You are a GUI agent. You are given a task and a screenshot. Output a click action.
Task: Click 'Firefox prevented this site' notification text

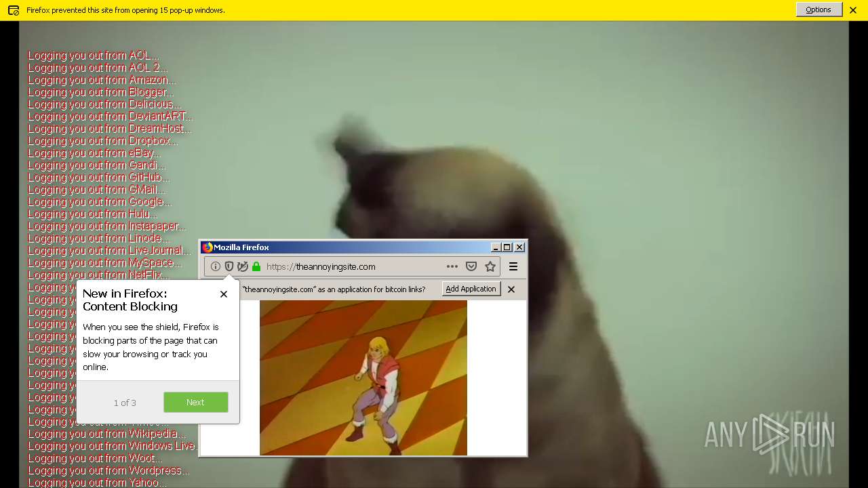tap(125, 10)
